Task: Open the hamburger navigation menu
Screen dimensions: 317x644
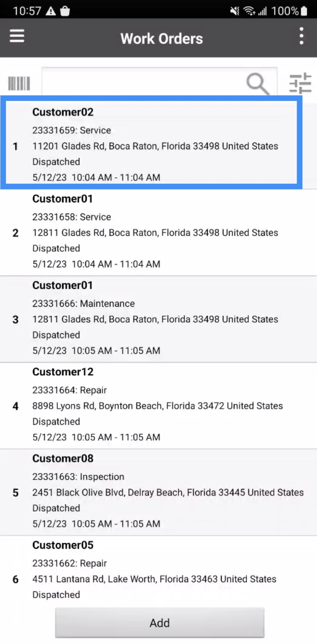Action: [17, 36]
